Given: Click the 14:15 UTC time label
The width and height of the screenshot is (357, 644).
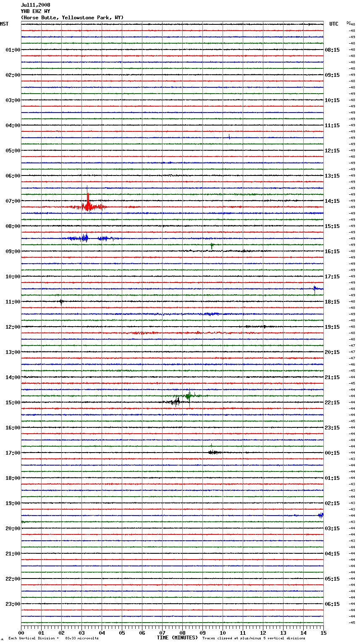Looking at the screenshot, I should [332, 201].
